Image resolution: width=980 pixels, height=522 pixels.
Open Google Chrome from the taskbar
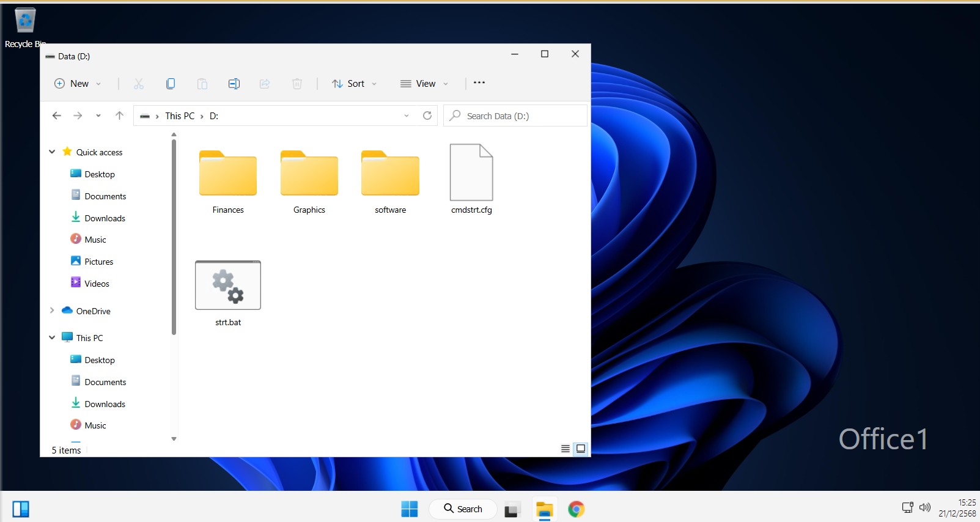[576, 509]
